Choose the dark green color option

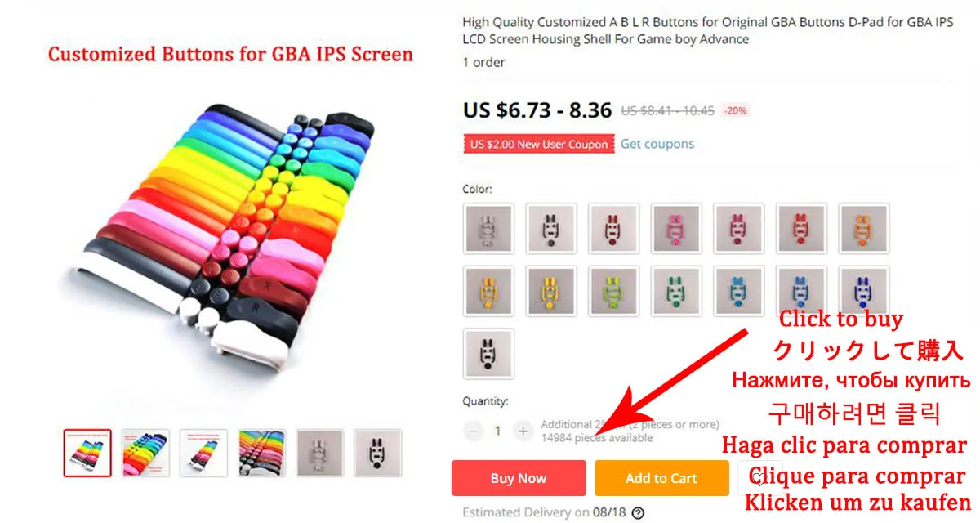[x=676, y=291]
